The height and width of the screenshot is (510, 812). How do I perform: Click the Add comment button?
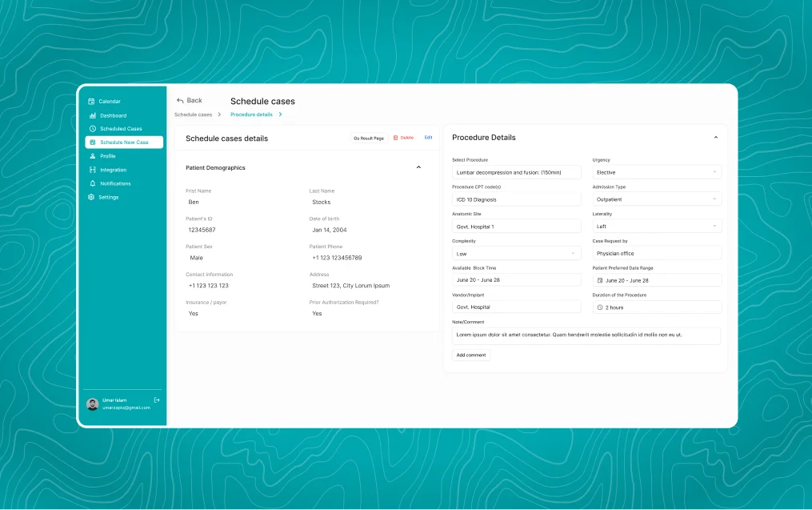[x=470, y=355]
